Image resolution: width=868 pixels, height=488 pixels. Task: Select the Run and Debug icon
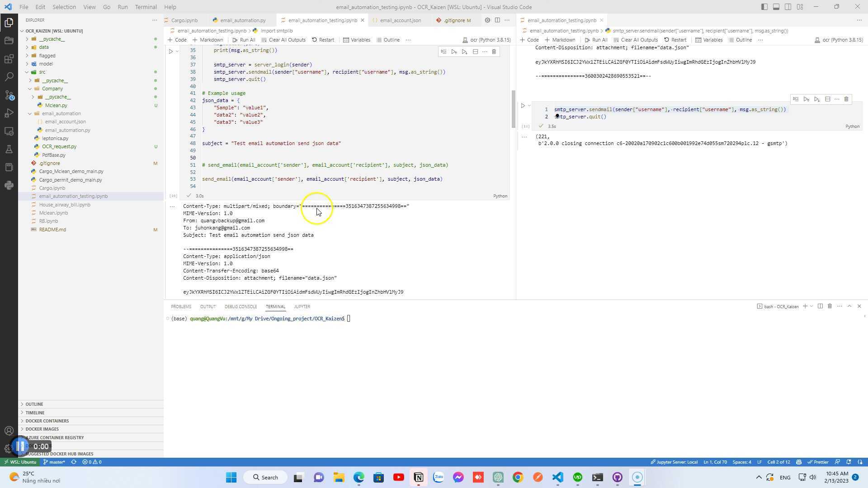coord(9,113)
